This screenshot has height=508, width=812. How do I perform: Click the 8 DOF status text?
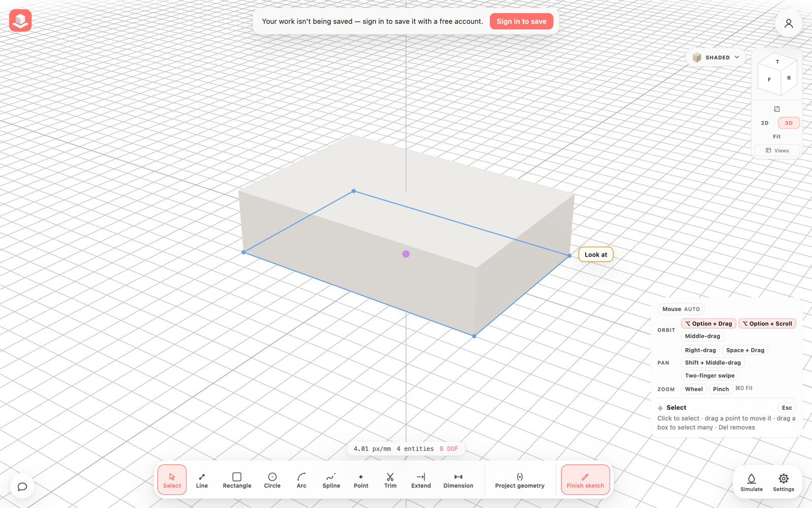449,449
